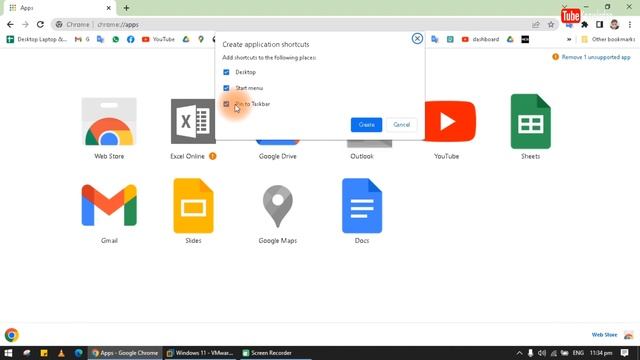Toggle the Pin to Taskbar checkbox
This screenshot has height=360, width=640.
coord(226,104)
